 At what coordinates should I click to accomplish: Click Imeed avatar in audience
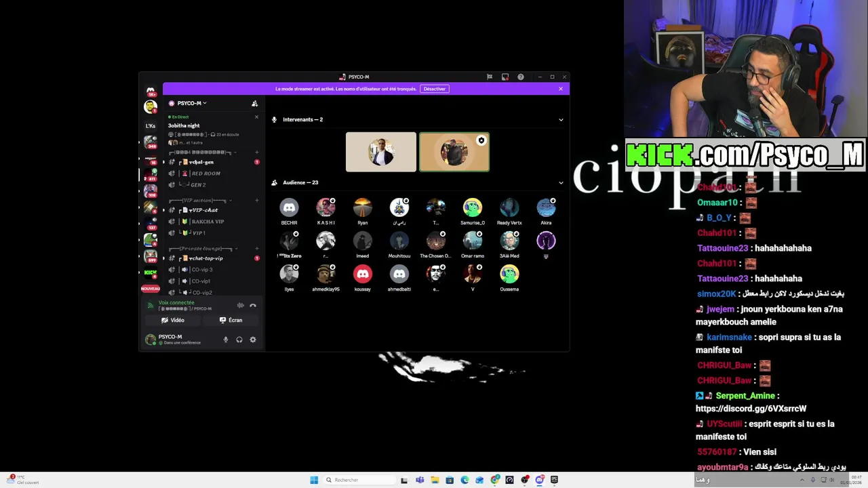(363, 241)
